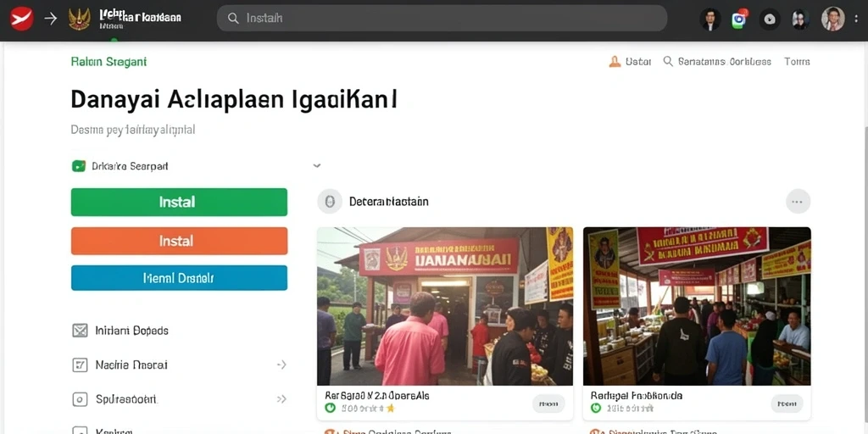Open the camera app icon with badge
The height and width of the screenshot is (434, 868).
click(739, 19)
